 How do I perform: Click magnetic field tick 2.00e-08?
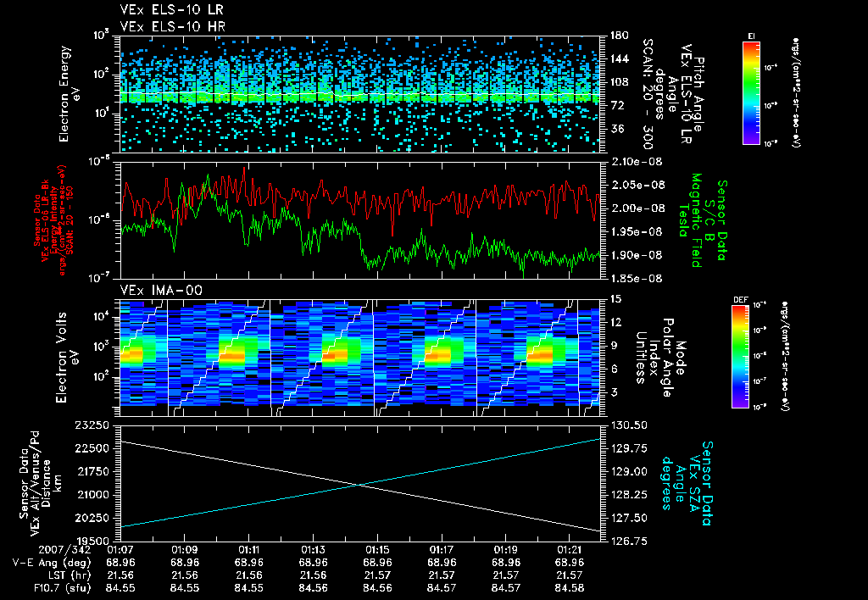(636, 208)
